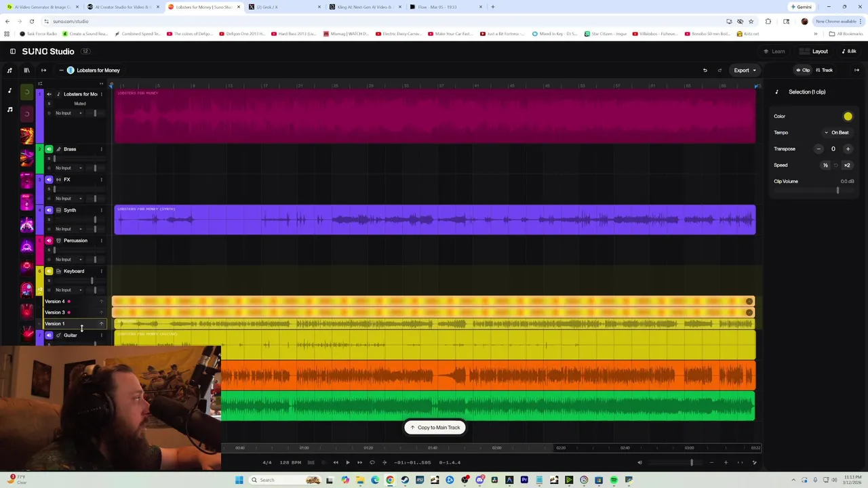Open Synth track three-dot menu
This screenshot has height=488, width=868.
click(x=101, y=210)
